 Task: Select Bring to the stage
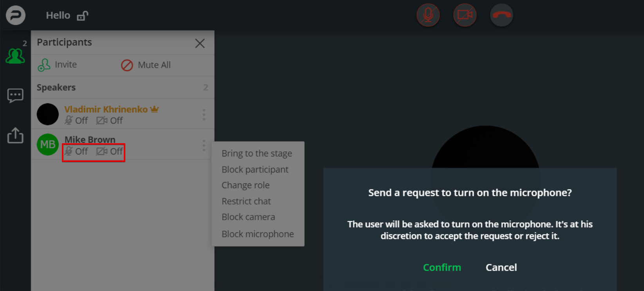[x=257, y=153]
